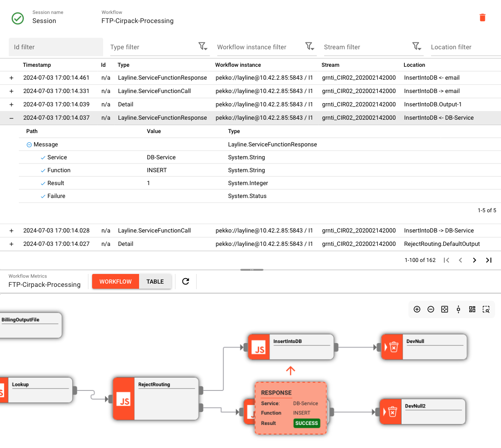Switch to the WORKFLOW view tab

point(115,281)
